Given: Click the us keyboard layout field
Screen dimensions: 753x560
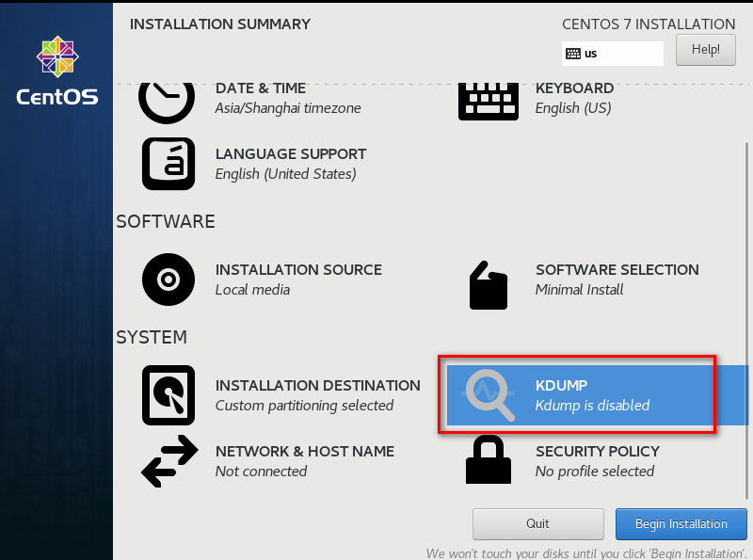Looking at the screenshot, I should 613,54.
